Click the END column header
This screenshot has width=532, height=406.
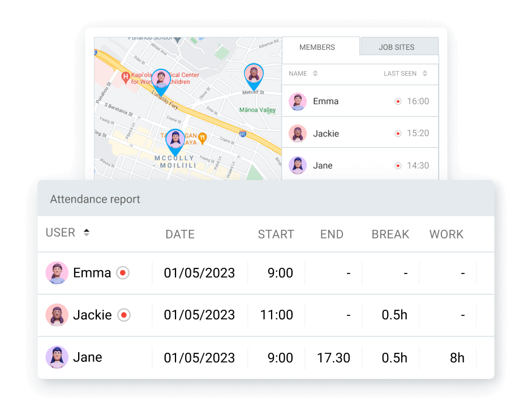point(332,234)
